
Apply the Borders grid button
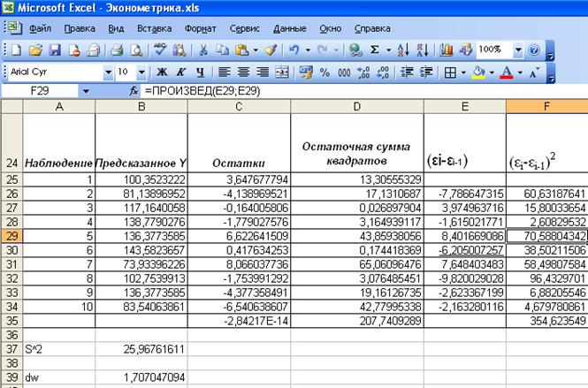(x=450, y=72)
